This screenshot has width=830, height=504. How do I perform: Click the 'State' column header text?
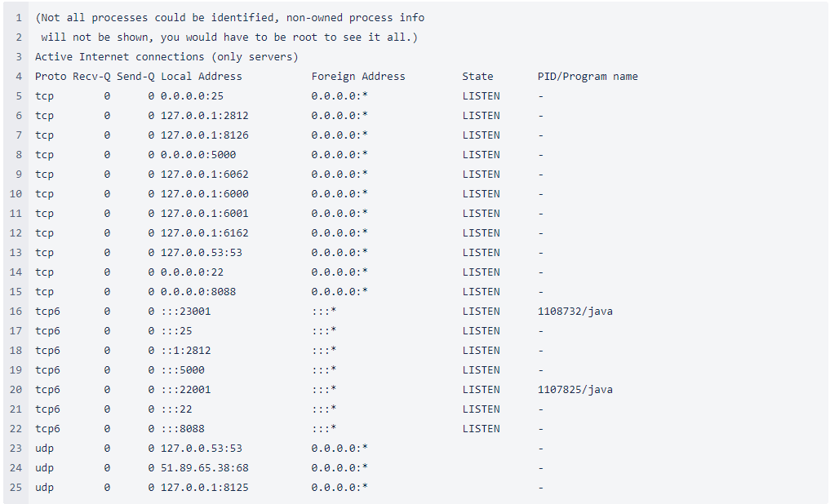(x=477, y=77)
